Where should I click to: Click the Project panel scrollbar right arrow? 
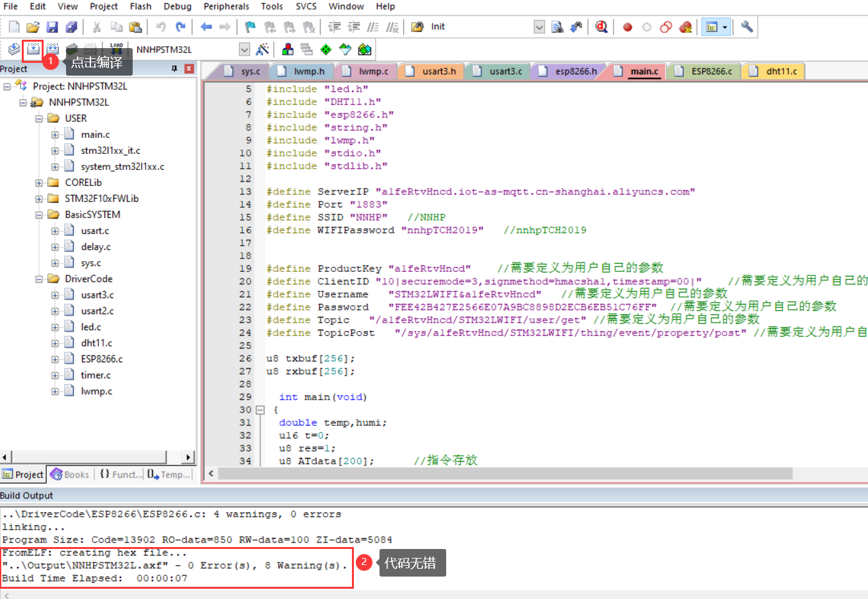click(188, 457)
